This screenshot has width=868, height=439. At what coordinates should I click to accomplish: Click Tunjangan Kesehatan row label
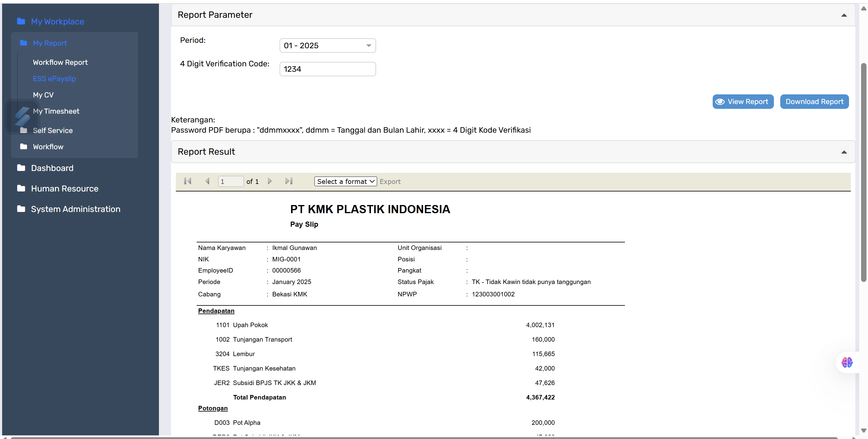[x=264, y=368]
